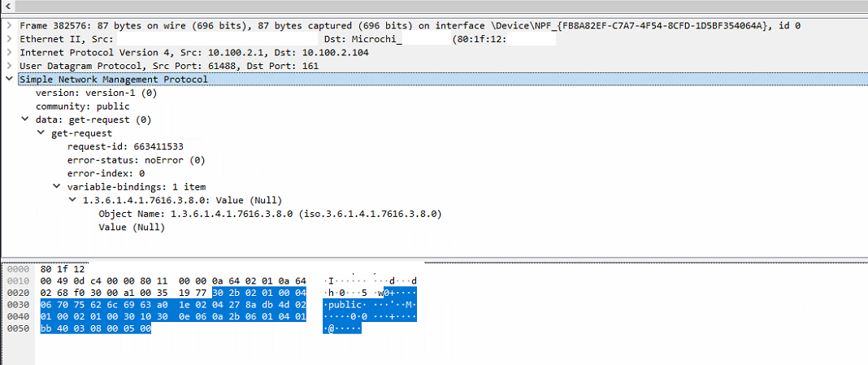The image size is (868, 365).
Task: Collapse Simple Network Management Protocol tree
Action: click(9, 80)
